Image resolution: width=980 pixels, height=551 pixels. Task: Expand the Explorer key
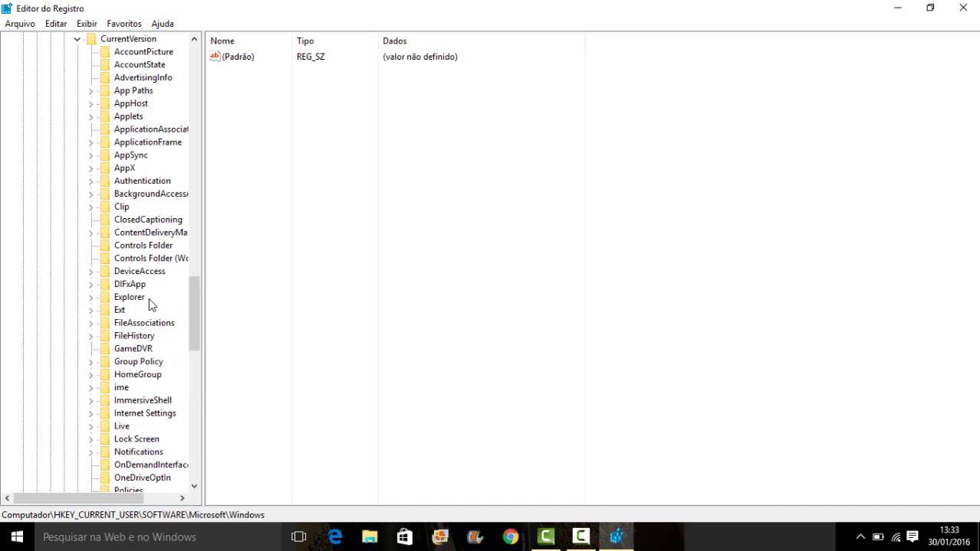pos(91,297)
